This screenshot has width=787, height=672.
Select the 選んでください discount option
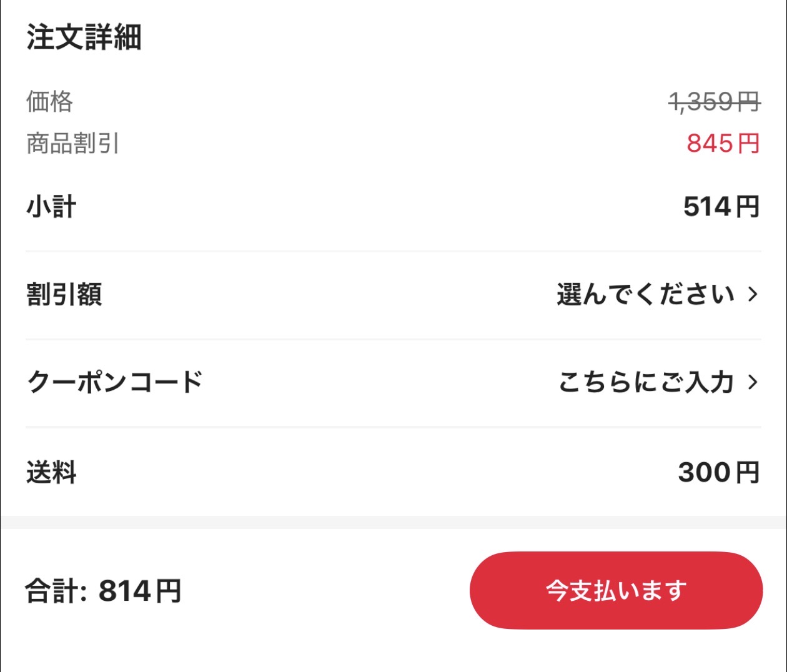(x=643, y=295)
